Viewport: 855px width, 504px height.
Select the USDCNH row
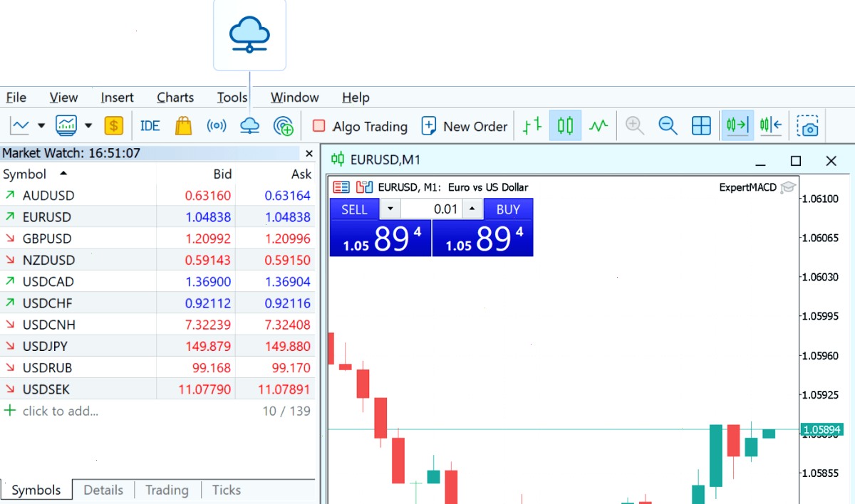pos(157,325)
